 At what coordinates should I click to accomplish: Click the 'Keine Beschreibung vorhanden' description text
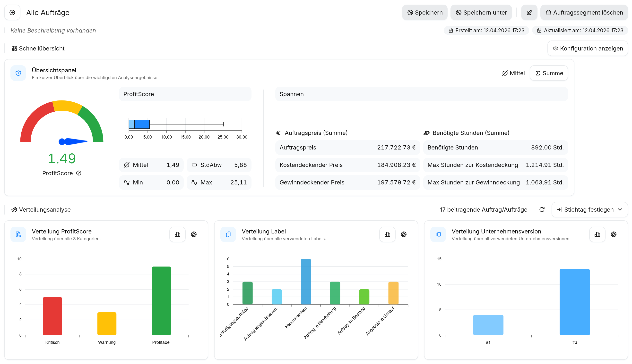click(x=53, y=31)
